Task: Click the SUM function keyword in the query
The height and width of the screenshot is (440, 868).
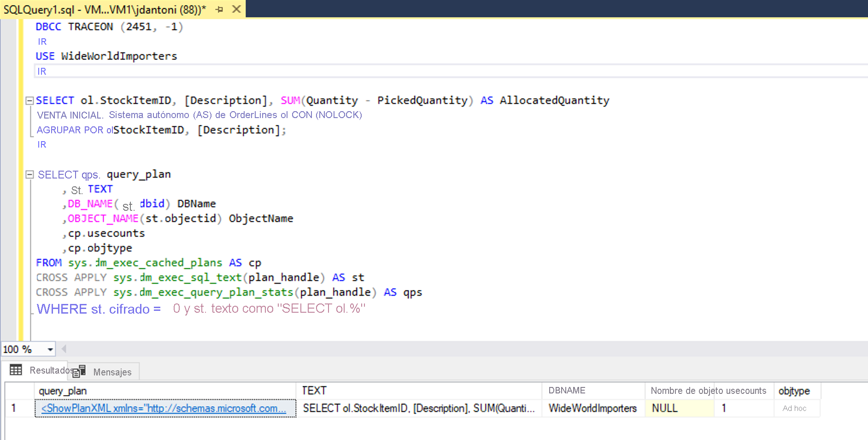Action: (x=290, y=101)
